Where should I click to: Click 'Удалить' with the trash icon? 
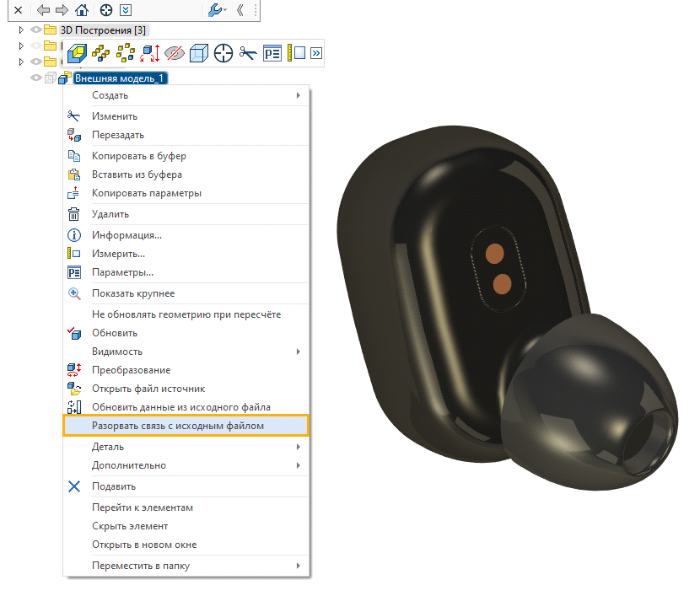(110, 214)
